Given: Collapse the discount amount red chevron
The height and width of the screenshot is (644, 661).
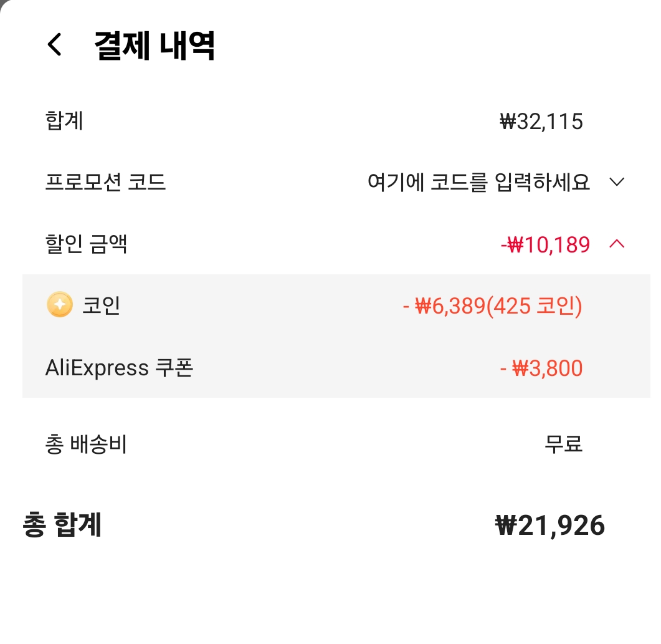Looking at the screenshot, I should click(617, 244).
